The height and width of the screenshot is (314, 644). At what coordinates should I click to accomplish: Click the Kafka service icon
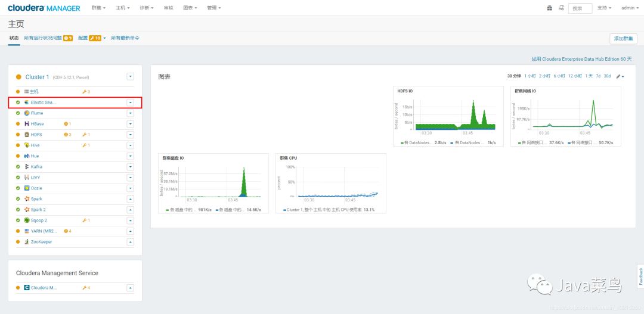pyautogui.click(x=27, y=167)
